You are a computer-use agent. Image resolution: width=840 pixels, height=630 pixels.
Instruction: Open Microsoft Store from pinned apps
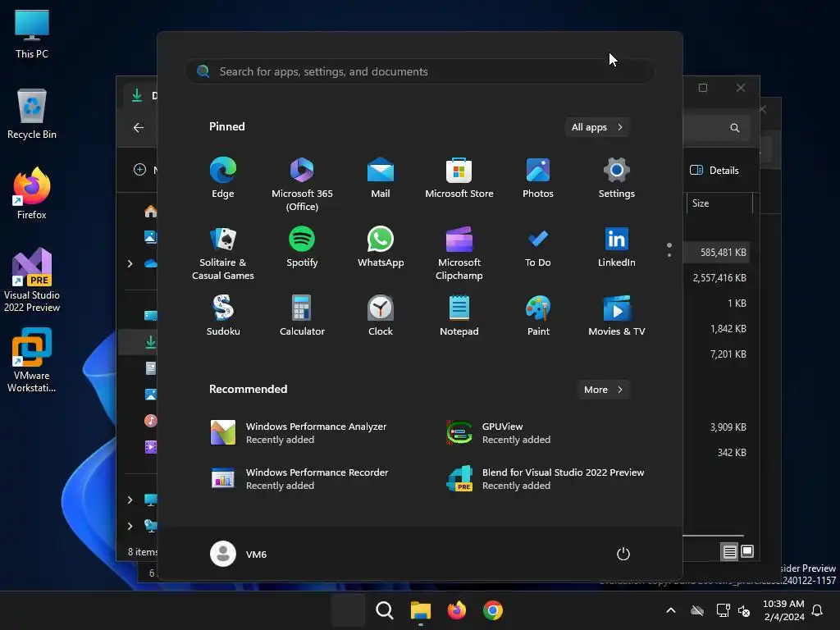(459, 178)
